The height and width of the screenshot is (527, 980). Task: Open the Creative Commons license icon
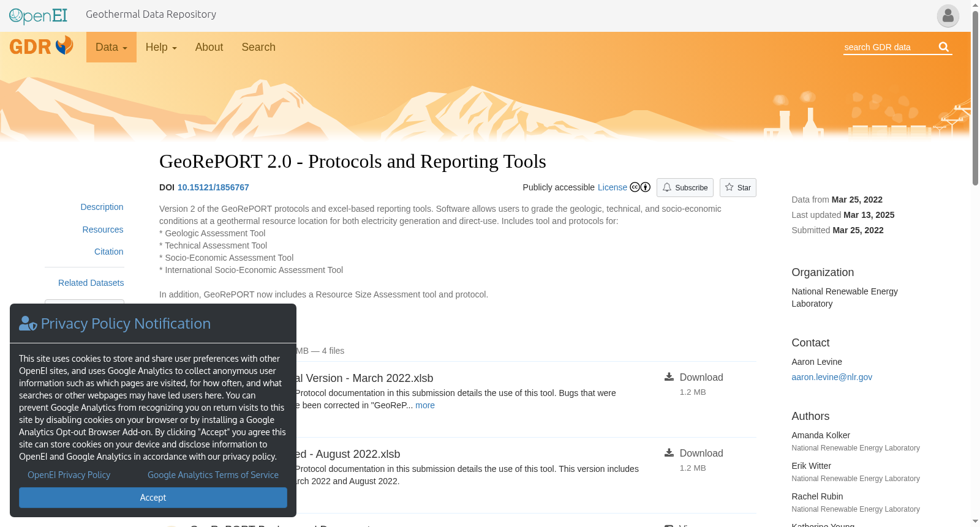640,187
